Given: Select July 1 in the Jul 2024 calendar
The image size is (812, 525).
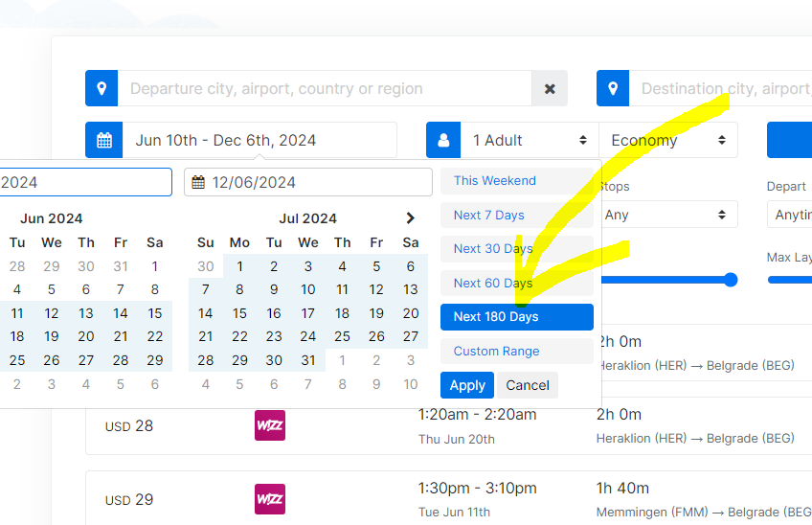Looking at the screenshot, I should (x=239, y=266).
